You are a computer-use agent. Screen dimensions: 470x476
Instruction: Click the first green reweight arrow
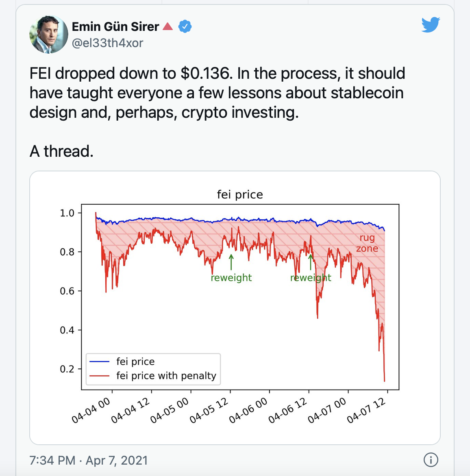[231, 262]
